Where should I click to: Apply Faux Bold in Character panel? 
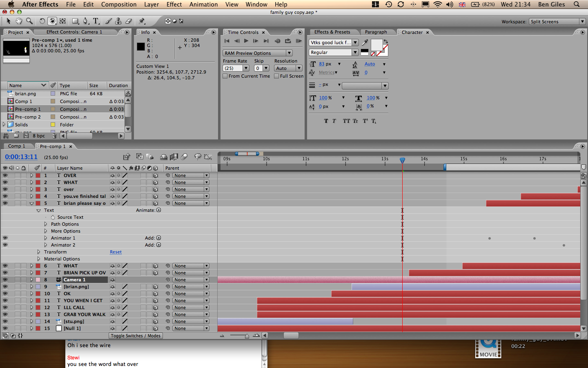pos(326,121)
